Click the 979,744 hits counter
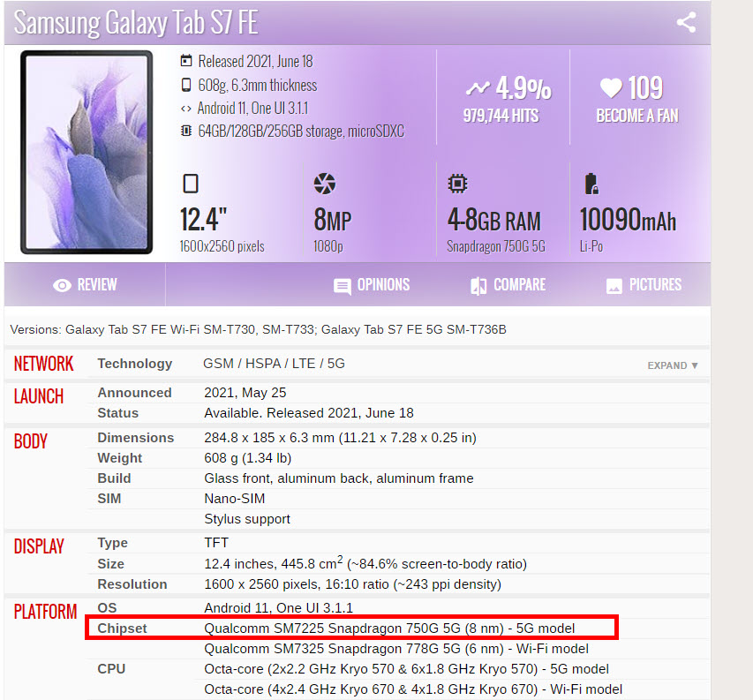Viewport: 753px width, 700px height. (x=501, y=116)
